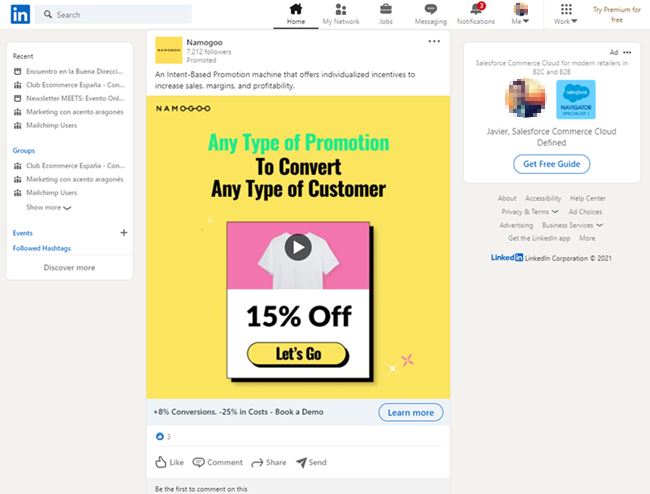Click the 7,212 followers text
The height and width of the screenshot is (494, 650).
click(209, 52)
